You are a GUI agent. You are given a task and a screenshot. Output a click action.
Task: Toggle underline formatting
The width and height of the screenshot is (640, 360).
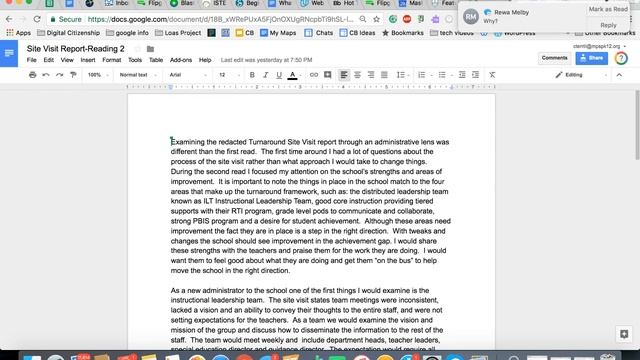279,75
